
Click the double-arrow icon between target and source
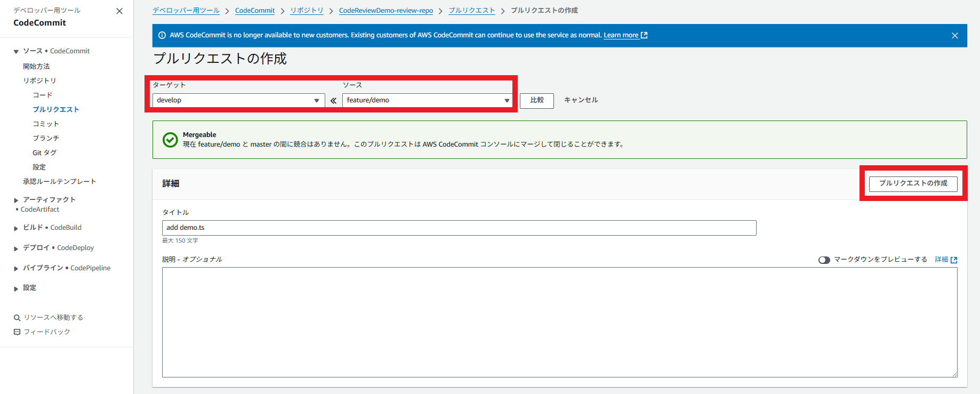point(333,100)
